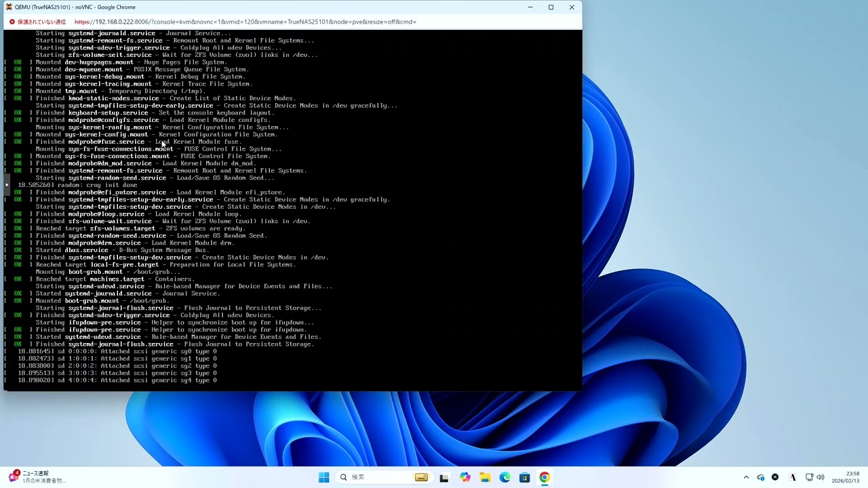The image size is (868, 488).
Task: Show hidden system tray icons
Action: [x=746, y=477]
